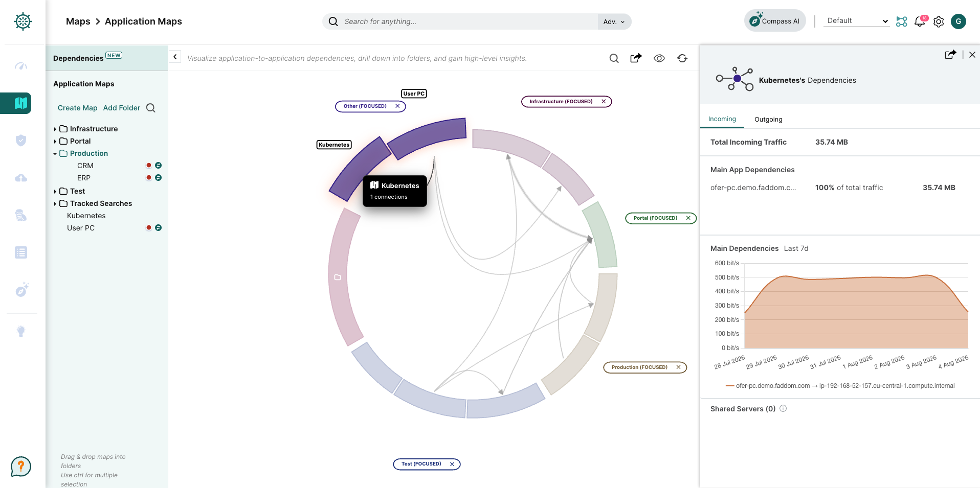The height and width of the screenshot is (488, 980).
Task: Remove the Production (FOCUSED) filter
Action: (678, 367)
